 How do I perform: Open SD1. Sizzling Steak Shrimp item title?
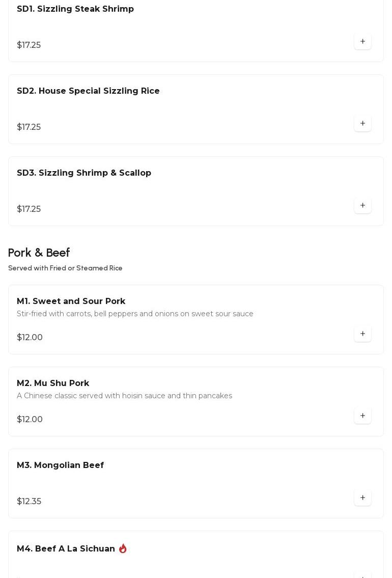75,9
